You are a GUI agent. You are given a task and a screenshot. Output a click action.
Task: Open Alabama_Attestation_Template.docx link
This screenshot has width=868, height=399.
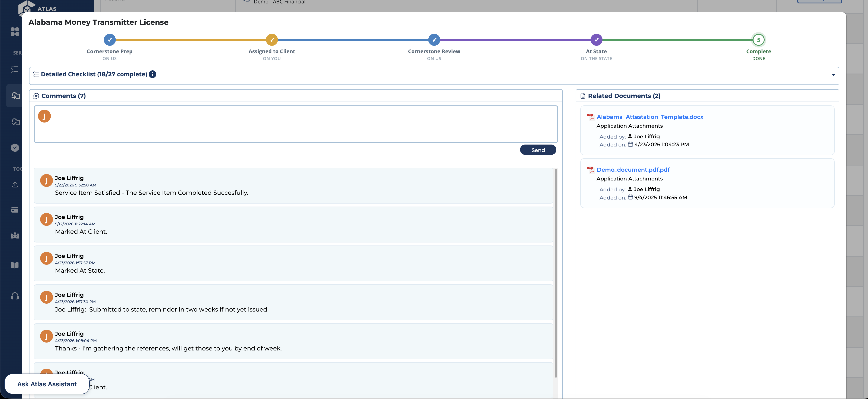tap(650, 117)
